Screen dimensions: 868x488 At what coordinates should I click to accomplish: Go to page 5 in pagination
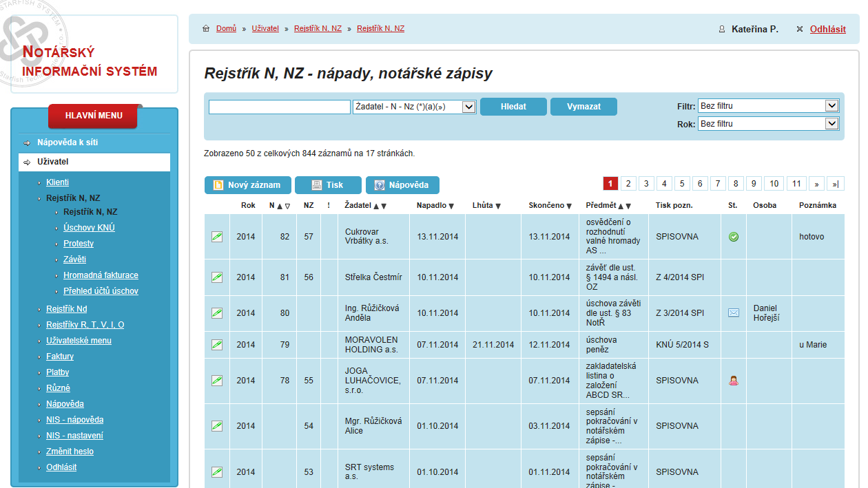[682, 184]
